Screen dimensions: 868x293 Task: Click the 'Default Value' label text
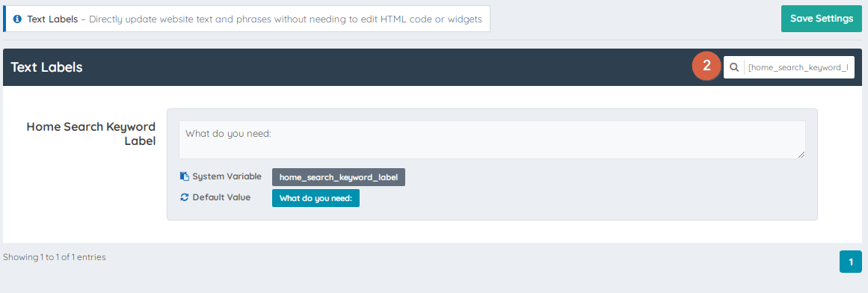click(x=221, y=197)
